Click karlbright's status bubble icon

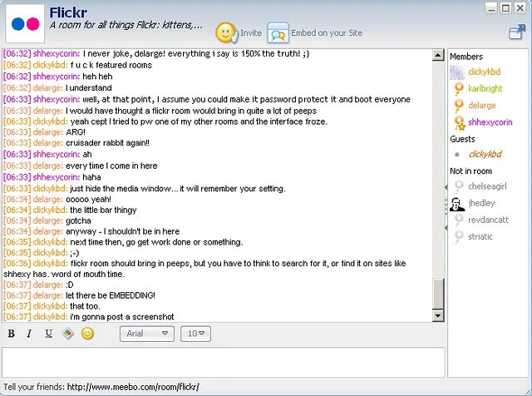click(x=459, y=89)
